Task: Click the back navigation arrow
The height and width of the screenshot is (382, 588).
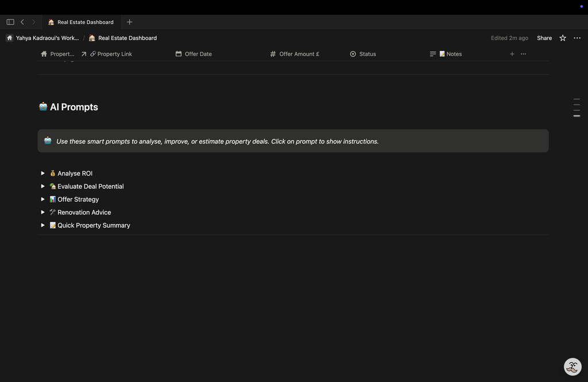Action: click(22, 22)
